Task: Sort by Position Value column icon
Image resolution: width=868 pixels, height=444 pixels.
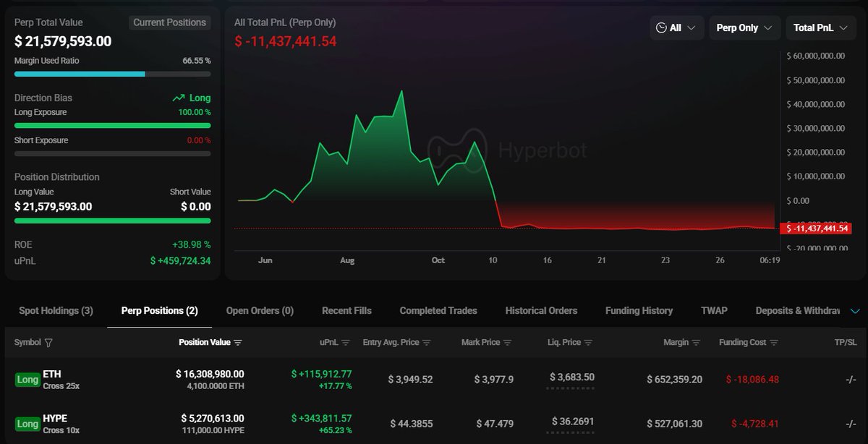Action: (x=238, y=343)
